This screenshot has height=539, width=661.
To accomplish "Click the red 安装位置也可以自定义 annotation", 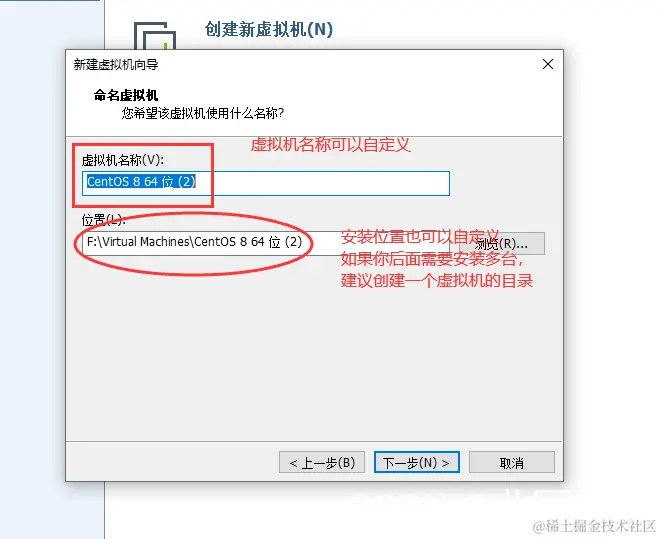I will click(420, 237).
